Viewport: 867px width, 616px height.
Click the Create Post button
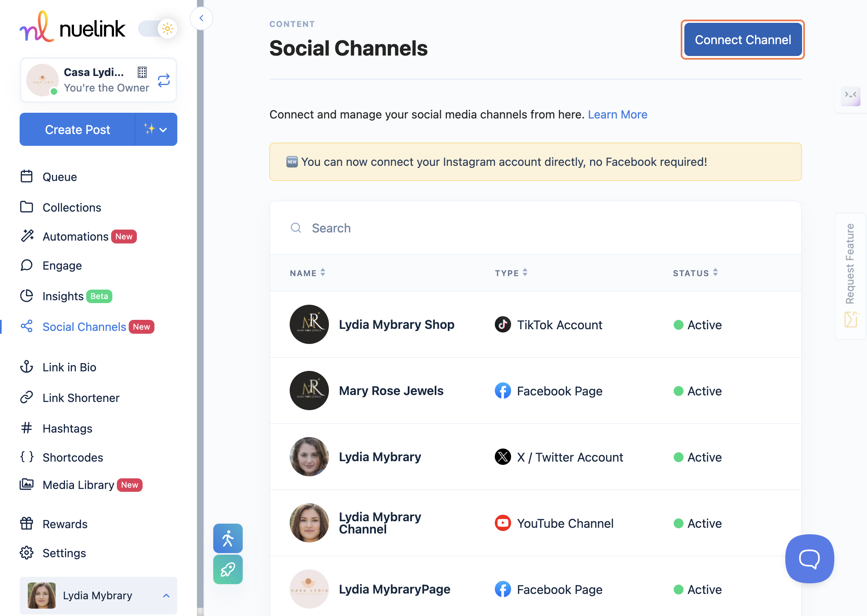[78, 129]
